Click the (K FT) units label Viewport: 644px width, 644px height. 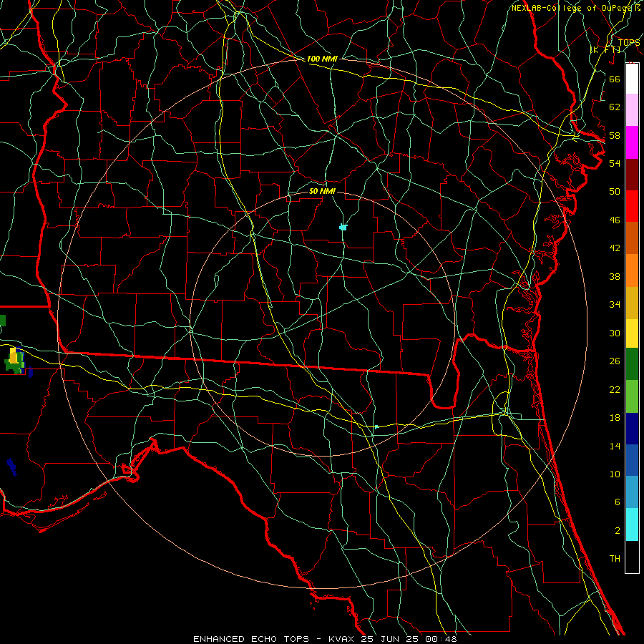[x=605, y=49]
